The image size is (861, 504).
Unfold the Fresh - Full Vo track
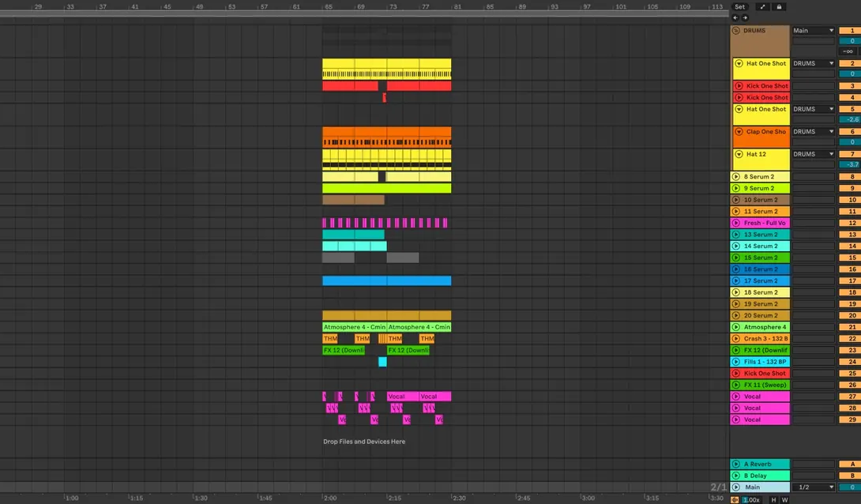click(736, 223)
